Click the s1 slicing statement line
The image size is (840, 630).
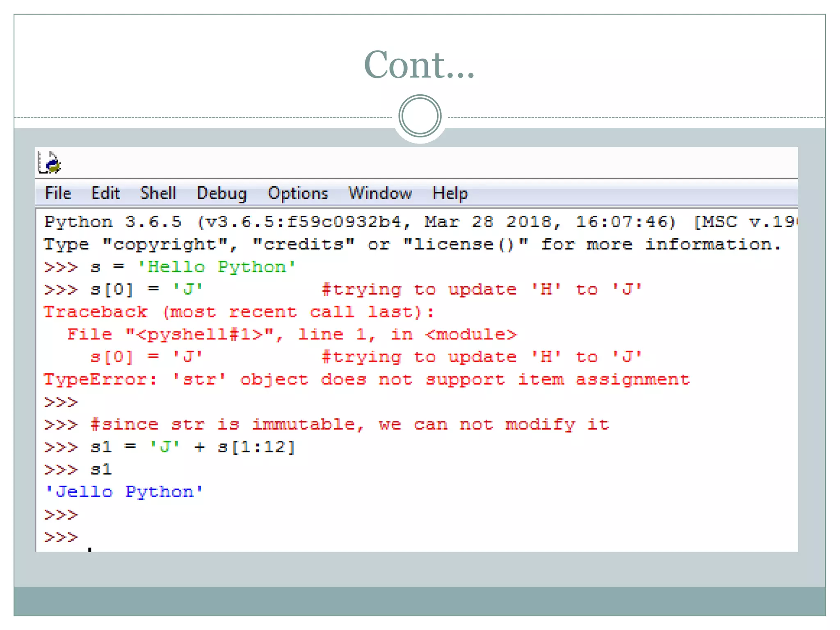pyautogui.click(x=193, y=447)
